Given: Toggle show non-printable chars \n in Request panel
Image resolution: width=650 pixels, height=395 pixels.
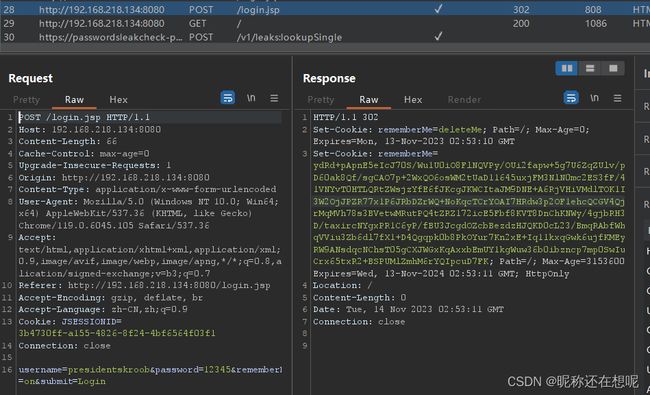Looking at the screenshot, I should pos(251,98).
